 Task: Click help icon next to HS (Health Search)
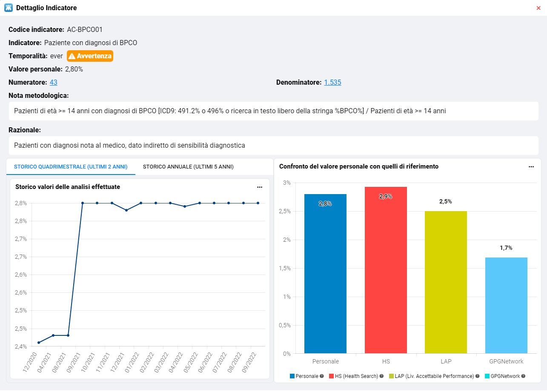(x=381, y=376)
